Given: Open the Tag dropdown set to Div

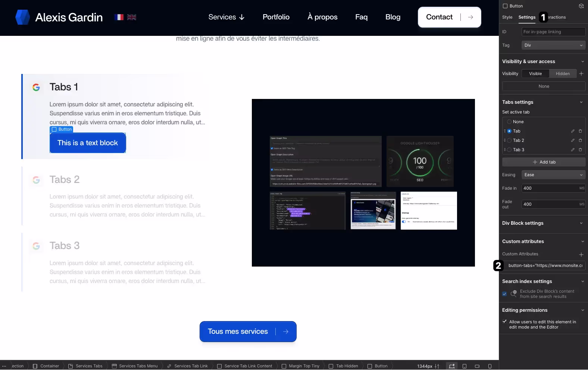Looking at the screenshot, I should coord(553,45).
